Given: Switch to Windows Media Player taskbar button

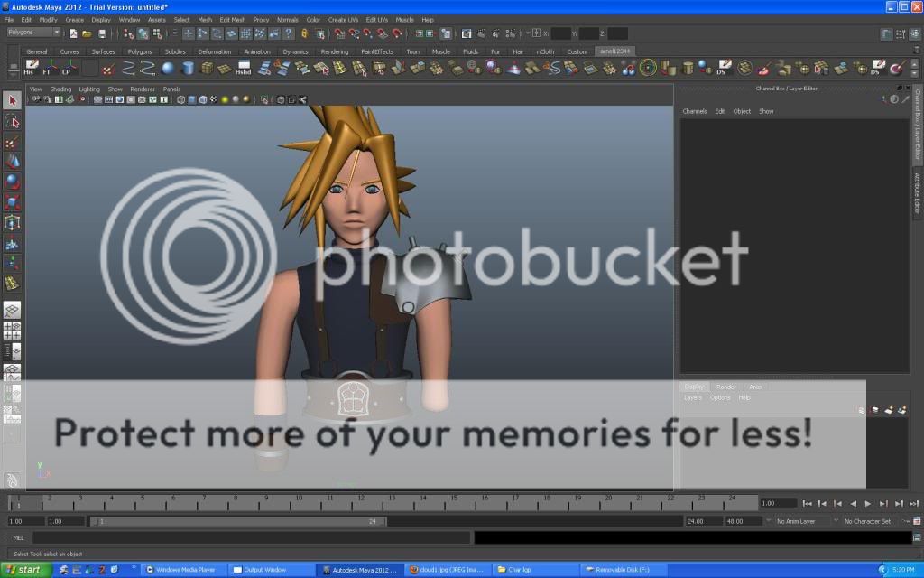Looking at the screenshot, I should tap(184, 570).
